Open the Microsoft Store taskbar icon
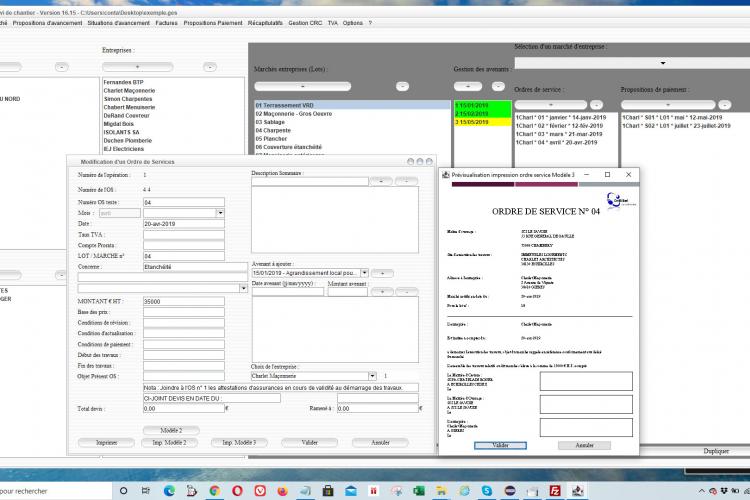Viewport: 750px width, 500px height. (x=328, y=490)
